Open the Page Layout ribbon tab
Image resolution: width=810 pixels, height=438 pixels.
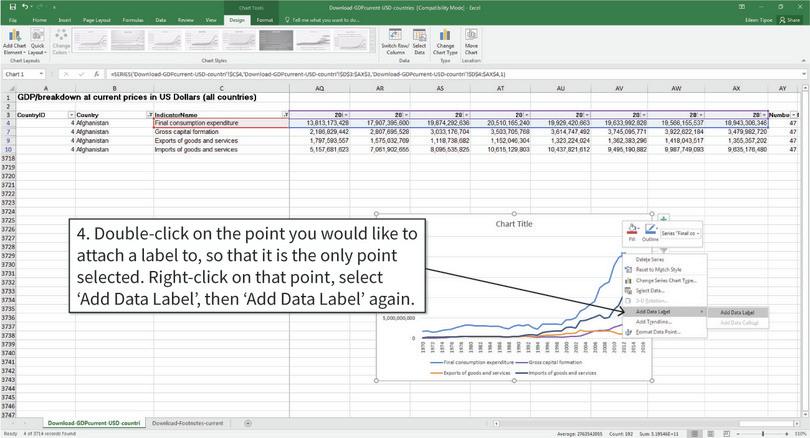click(x=97, y=20)
